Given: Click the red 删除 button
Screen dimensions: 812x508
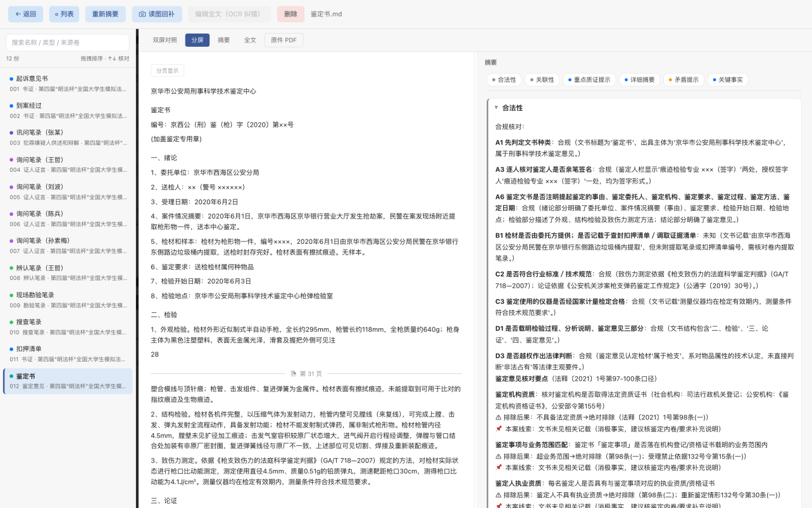Looking at the screenshot, I should (290, 14).
